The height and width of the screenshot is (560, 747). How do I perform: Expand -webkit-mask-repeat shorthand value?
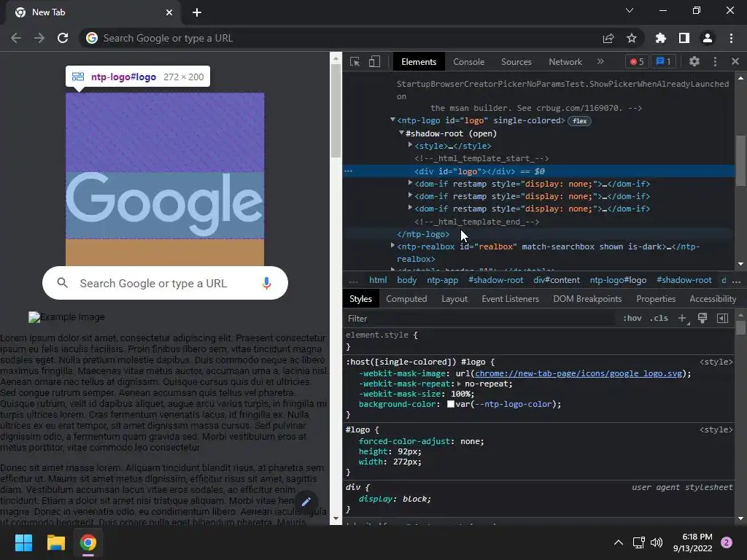(459, 384)
